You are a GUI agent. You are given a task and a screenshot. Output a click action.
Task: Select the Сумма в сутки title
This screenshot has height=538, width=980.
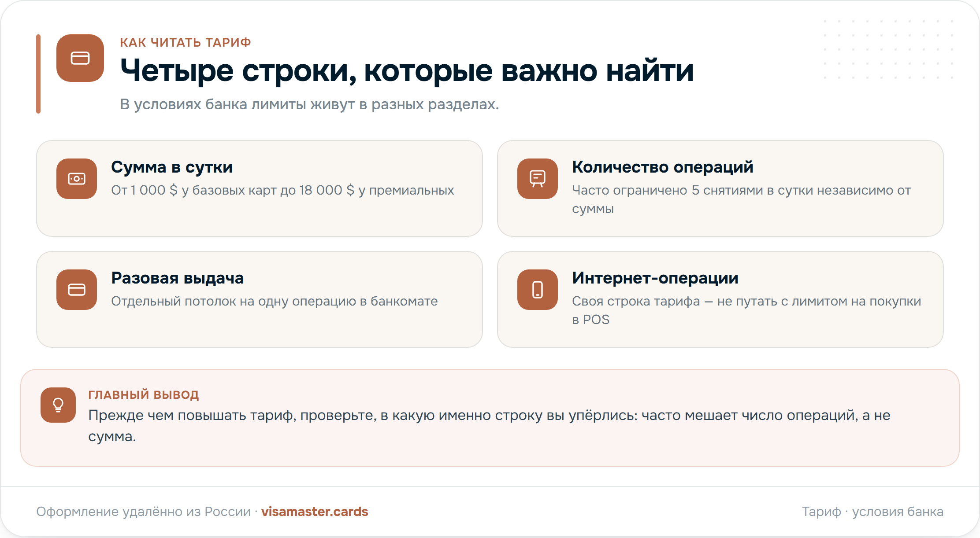172,167
